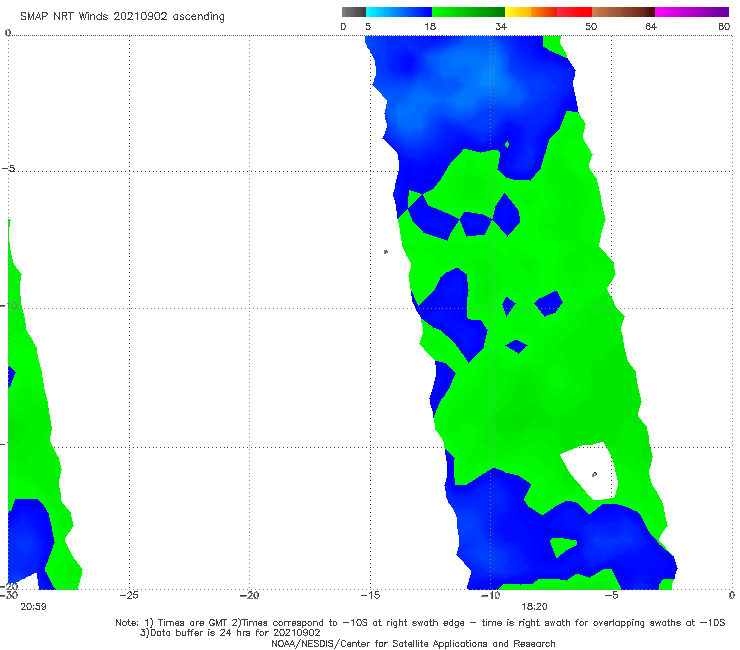Click the note line starting Times are GMT
Image resolution: width=740 pixels, height=650 pixels.
[x=420, y=623]
